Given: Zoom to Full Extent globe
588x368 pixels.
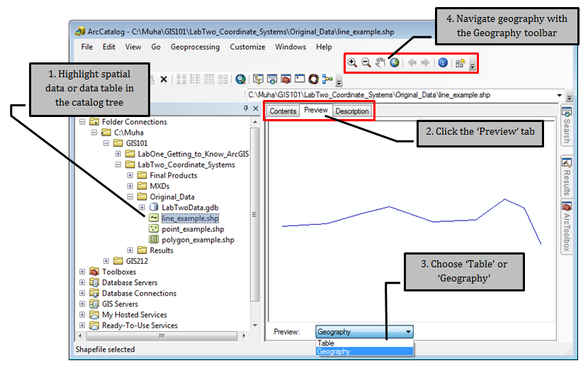Looking at the screenshot, I should coord(394,62).
